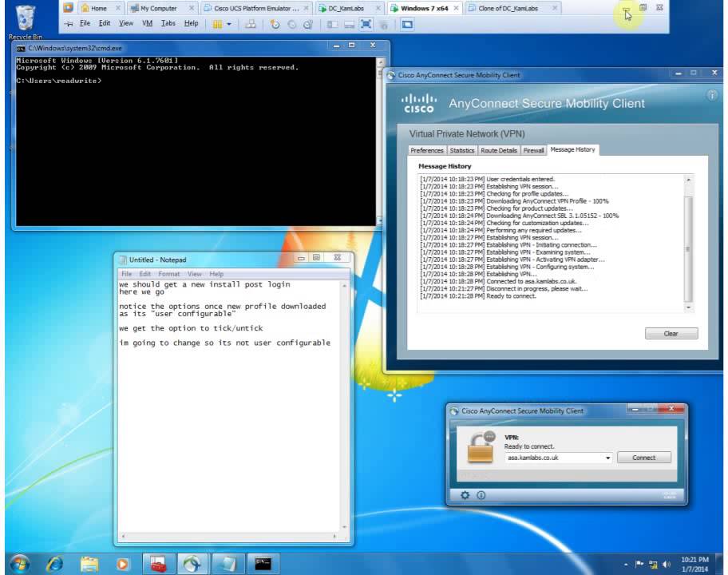Image resolution: width=728 pixels, height=575 pixels.
Task: Click the pin icon left of File menu
Action: point(69,24)
